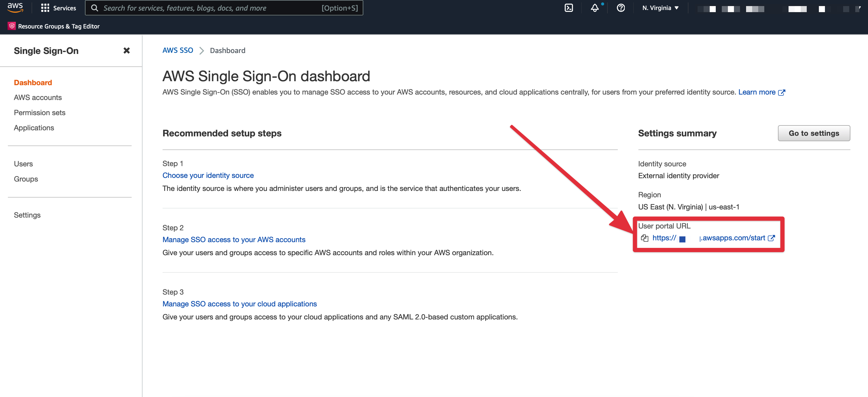Click the portal URL external link icon
The height and width of the screenshot is (397, 868).
(x=771, y=239)
